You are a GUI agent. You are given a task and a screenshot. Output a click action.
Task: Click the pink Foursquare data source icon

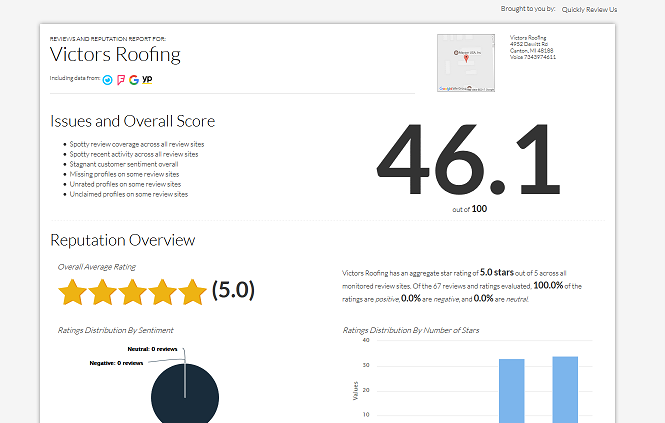tap(121, 80)
